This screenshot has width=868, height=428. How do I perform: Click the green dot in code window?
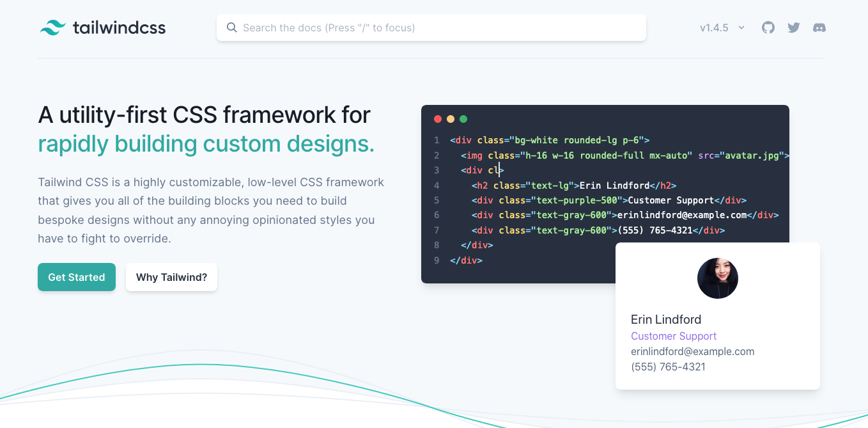[463, 119]
